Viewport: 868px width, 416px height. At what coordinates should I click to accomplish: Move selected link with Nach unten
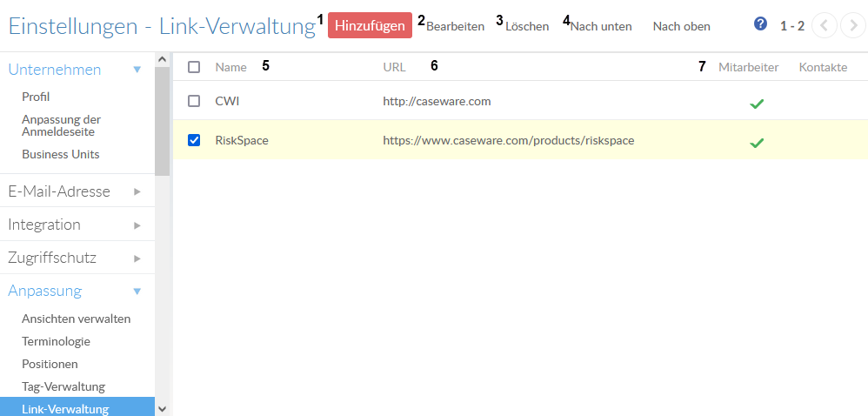[601, 26]
